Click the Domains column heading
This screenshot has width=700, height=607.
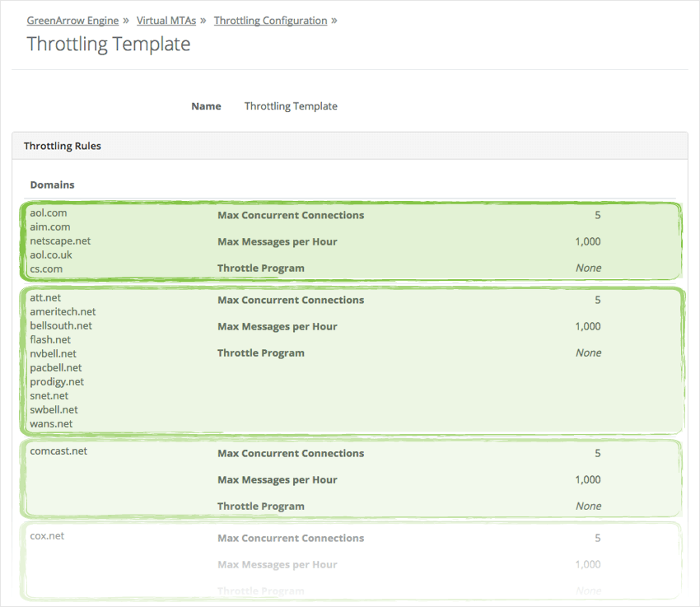(x=53, y=185)
